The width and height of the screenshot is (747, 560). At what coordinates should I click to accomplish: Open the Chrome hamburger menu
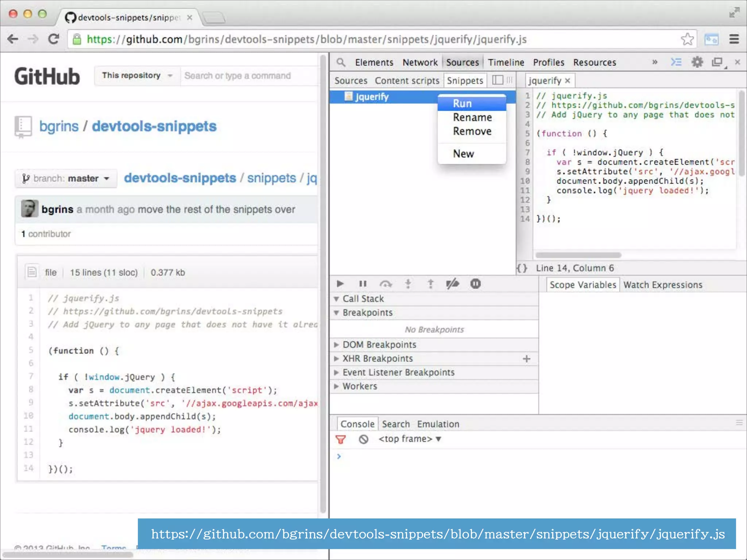734,39
